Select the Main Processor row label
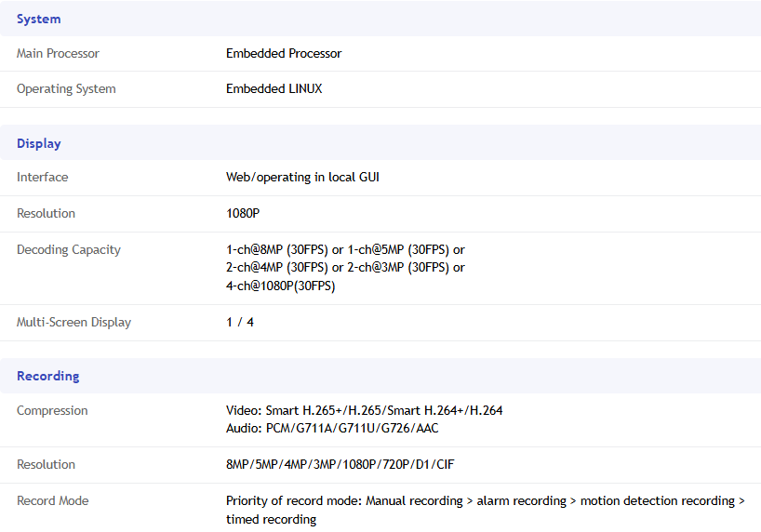This screenshot has width=761, height=532. [58, 54]
